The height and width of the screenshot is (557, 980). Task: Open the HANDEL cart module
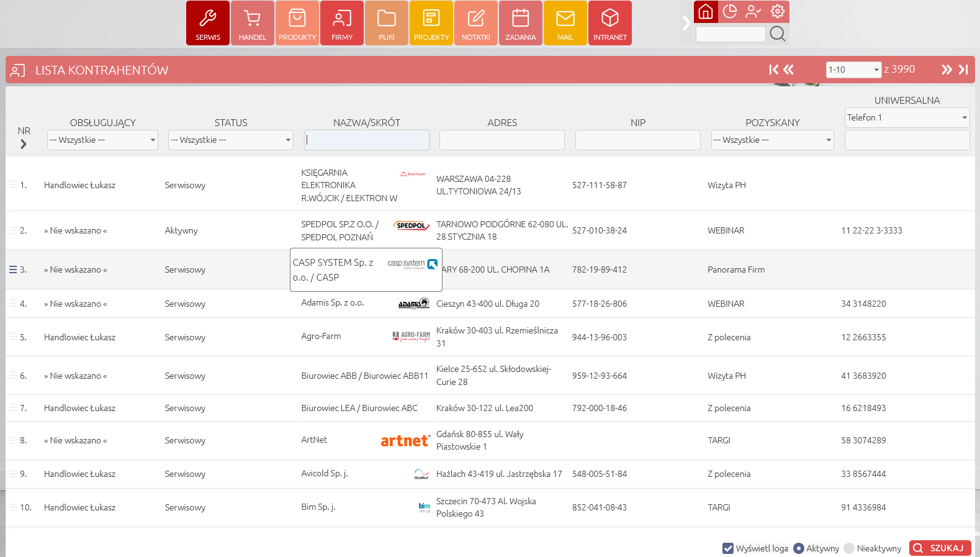click(253, 23)
